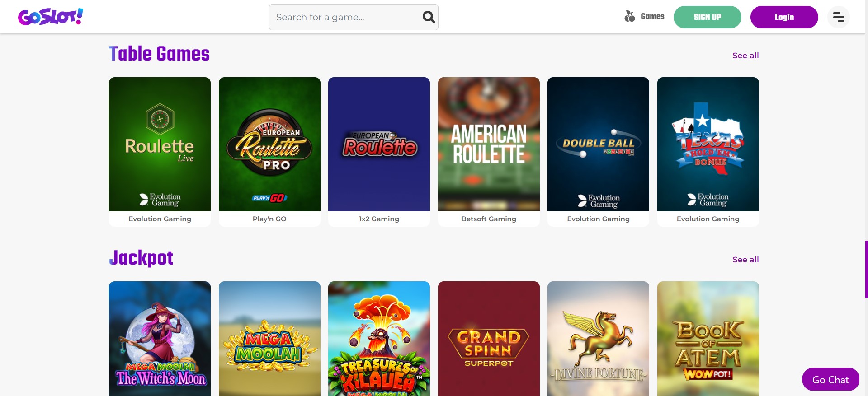Image resolution: width=868 pixels, height=396 pixels.
Task: Open Divine Fortune thumbnail
Action: click(x=598, y=339)
